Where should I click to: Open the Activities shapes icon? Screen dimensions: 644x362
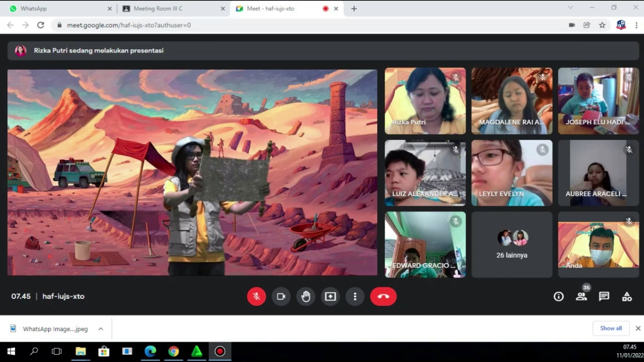[627, 296]
